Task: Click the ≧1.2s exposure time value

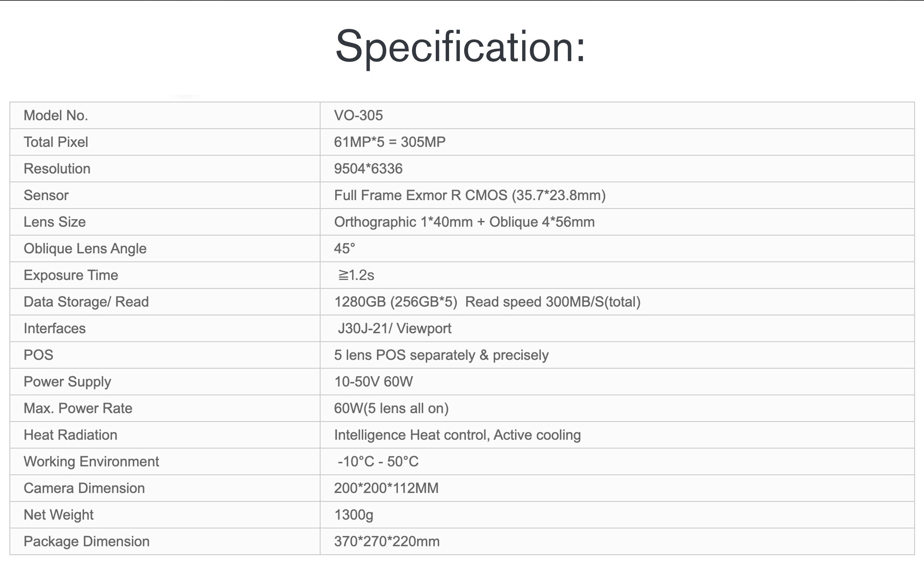Action: (x=356, y=276)
